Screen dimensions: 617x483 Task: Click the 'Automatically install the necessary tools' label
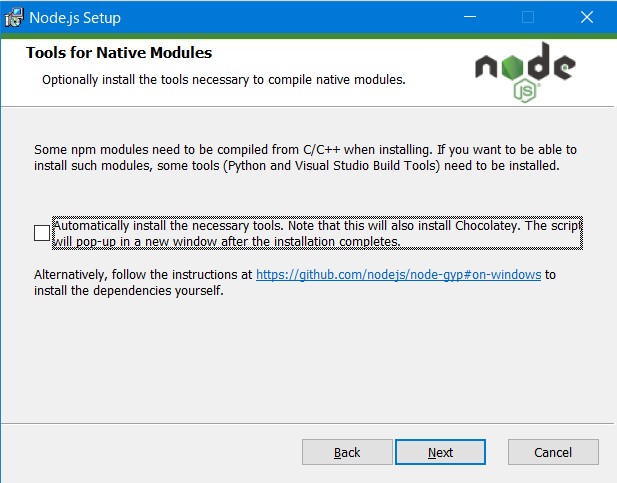[x=317, y=233]
